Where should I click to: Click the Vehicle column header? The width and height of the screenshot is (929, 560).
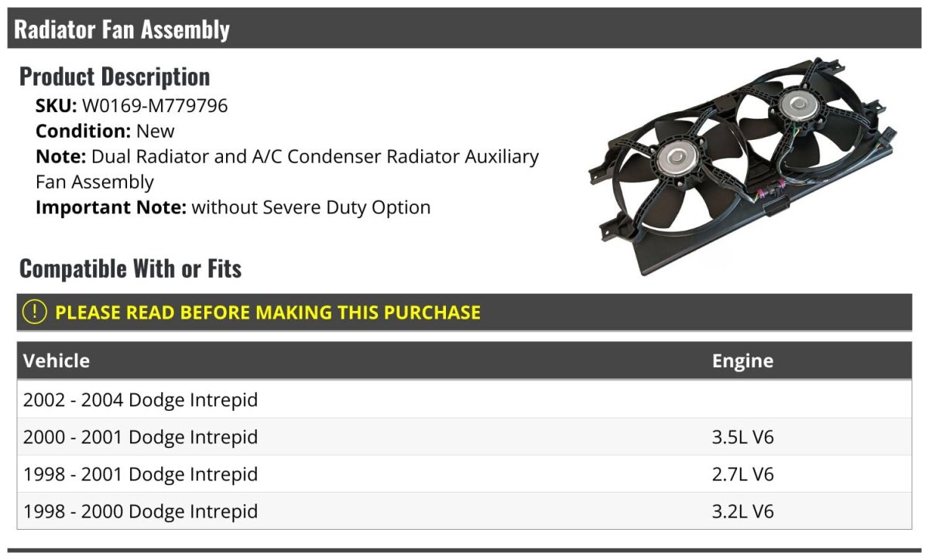(x=57, y=360)
